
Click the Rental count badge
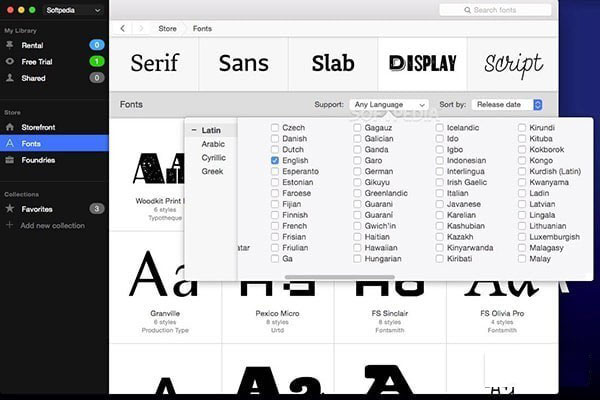click(x=97, y=45)
